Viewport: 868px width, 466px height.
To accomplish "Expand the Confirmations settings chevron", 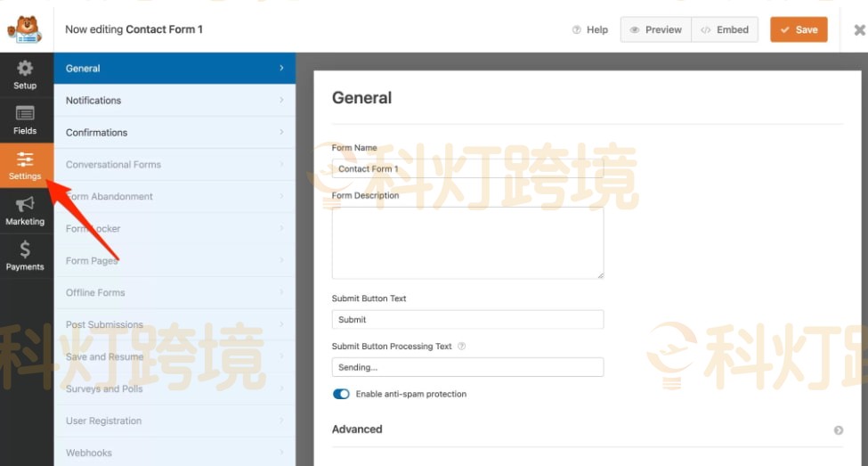I will click(x=281, y=133).
